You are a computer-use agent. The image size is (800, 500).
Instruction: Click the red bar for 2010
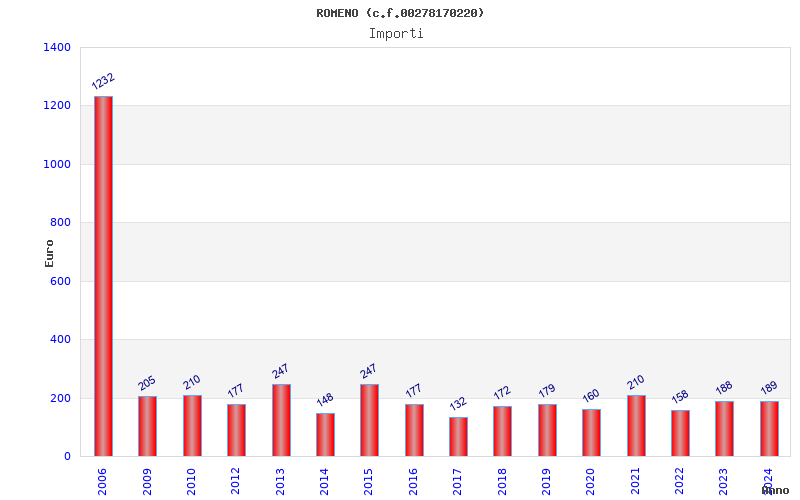tap(192, 426)
